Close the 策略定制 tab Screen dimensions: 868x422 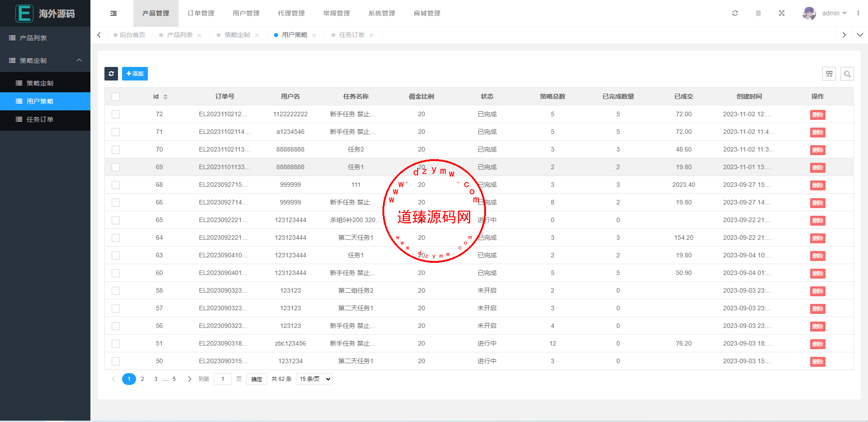[x=257, y=35]
